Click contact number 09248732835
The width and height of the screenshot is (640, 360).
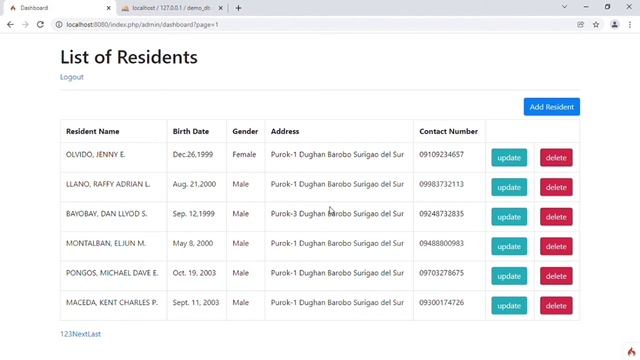(441, 213)
